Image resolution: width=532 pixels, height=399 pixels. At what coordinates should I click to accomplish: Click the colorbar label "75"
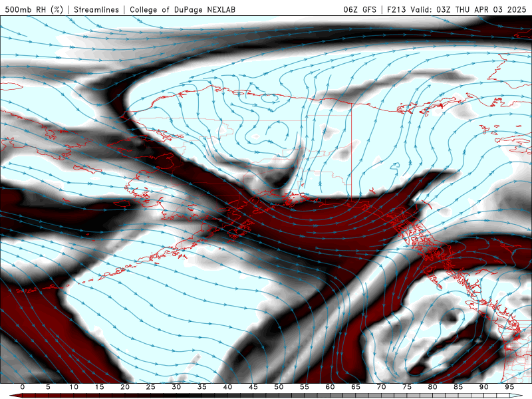tap(407, 387)
